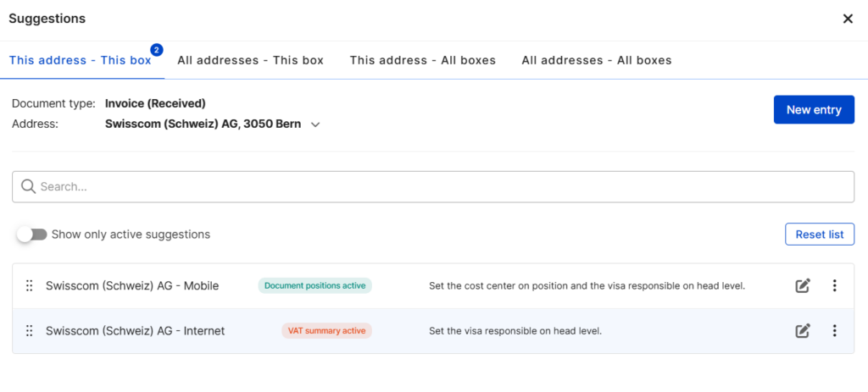Open All addresses - All boxes tab
This screenshot has height=392, width=868.
point(596,60)
